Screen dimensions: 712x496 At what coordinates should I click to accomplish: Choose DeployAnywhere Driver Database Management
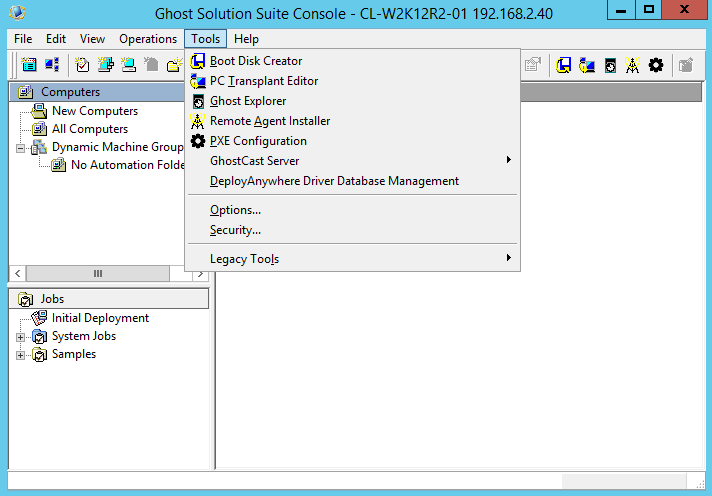click(334, 181)
